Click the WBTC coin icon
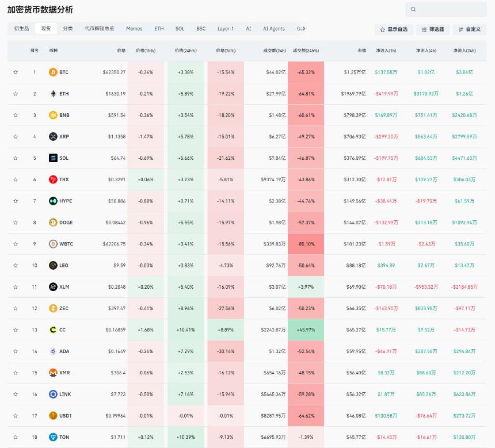This screenshot has width=495, height=448. (x=53, y=244)
